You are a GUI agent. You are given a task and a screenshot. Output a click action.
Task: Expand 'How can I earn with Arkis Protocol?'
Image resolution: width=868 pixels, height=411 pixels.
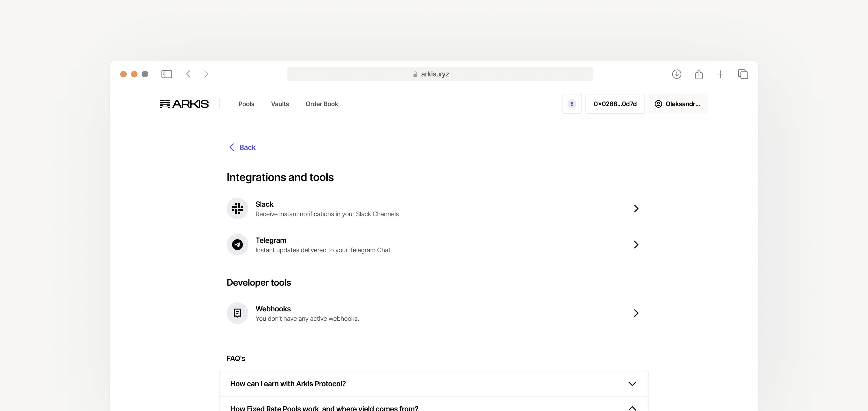tap(434, 384)
